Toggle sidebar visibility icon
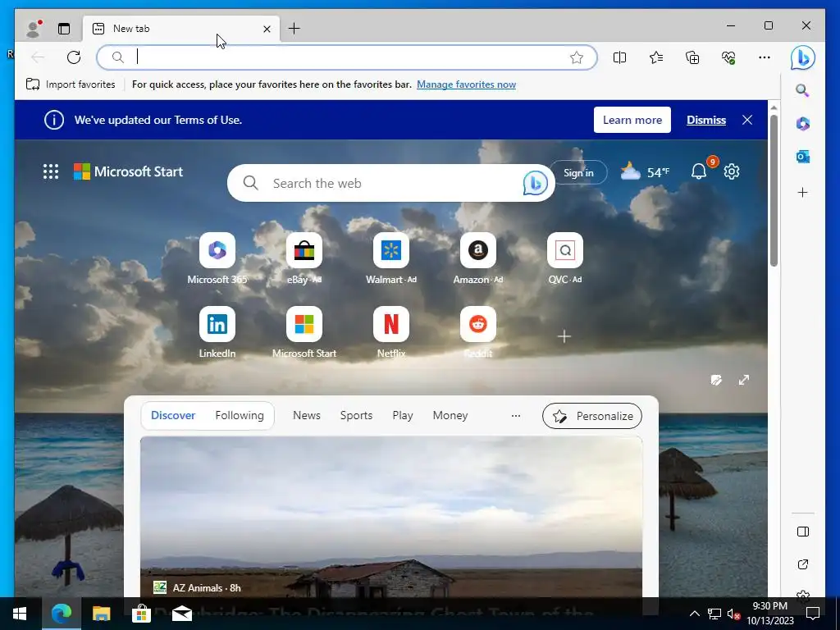Screen dimensions: 840x630 [802, 532]
